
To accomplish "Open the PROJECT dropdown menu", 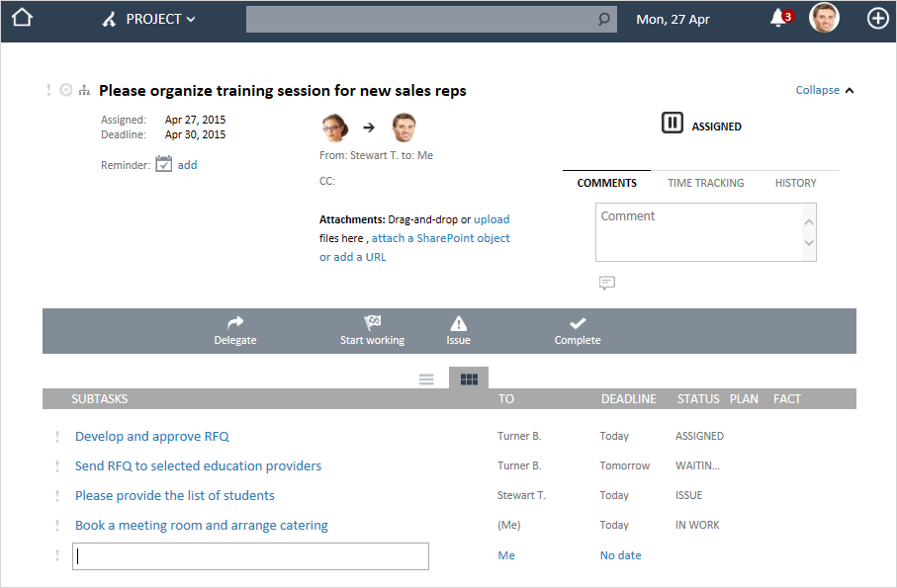I will pos(150,19).
